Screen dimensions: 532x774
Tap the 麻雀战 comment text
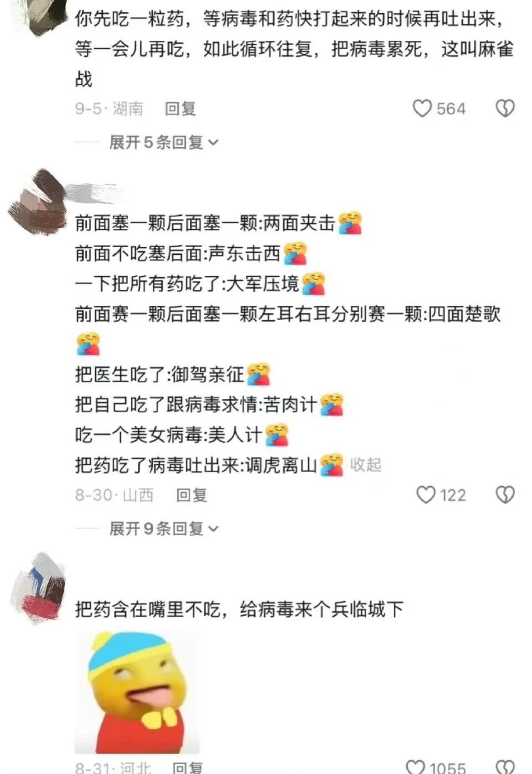click(294, 49)
